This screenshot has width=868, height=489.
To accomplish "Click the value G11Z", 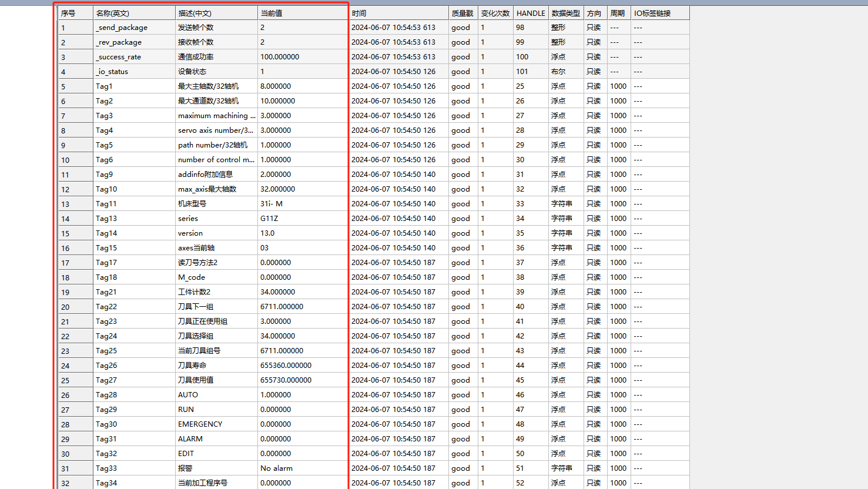I will pyautogui.click(x=269, y=219).
